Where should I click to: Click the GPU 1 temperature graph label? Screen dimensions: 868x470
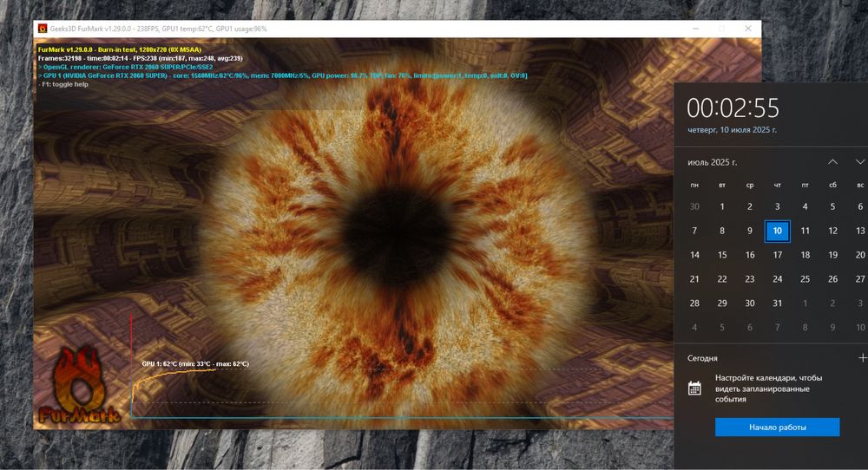tap(195, 364)
